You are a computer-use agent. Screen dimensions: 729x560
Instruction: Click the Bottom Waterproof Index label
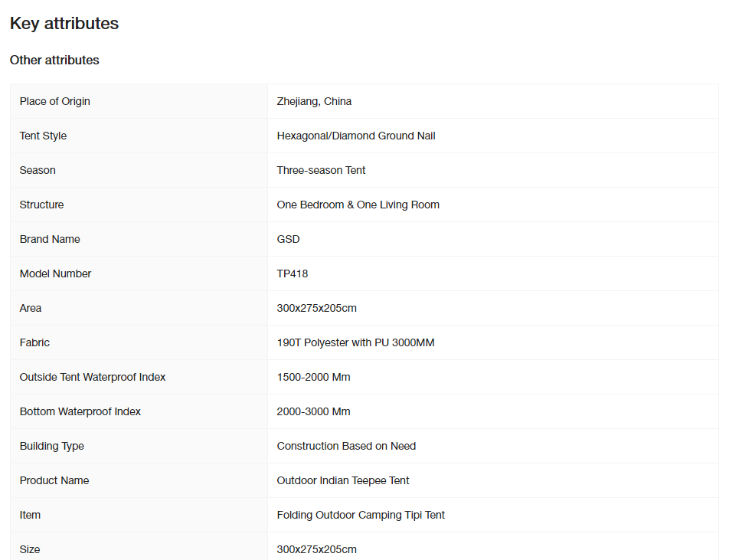pos(80,411)
